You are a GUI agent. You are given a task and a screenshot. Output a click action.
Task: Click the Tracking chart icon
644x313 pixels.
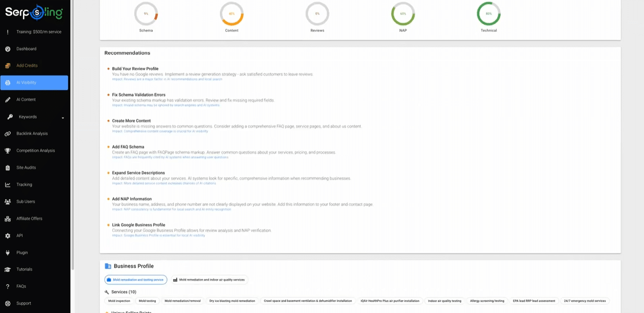(7, 185)
